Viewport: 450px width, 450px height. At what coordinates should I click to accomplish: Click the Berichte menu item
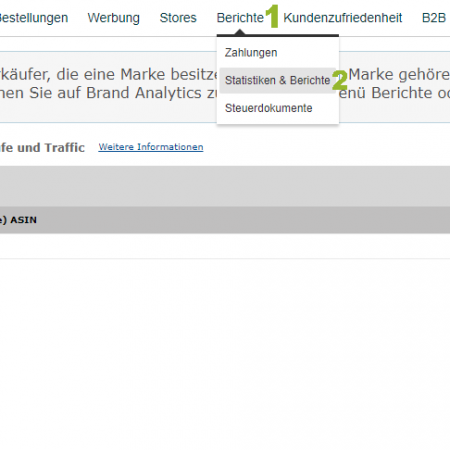[240, 18]
